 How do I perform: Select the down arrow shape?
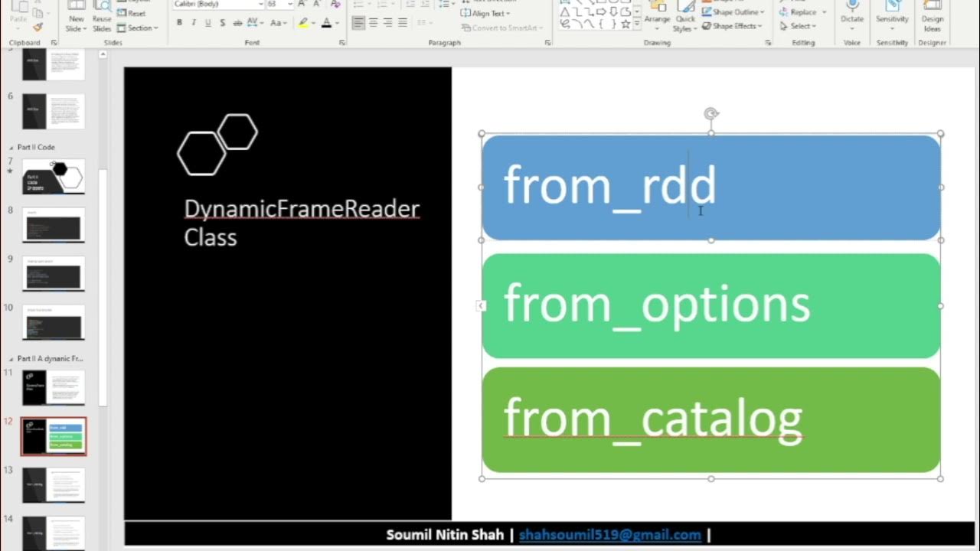[x=615, y=12]
